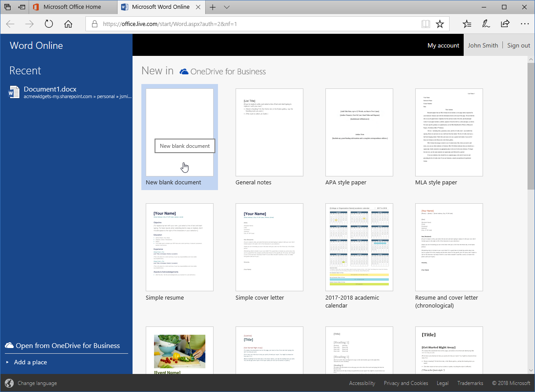Expand the Add a place option
Viewport: 535px width, 392px height.
click(7, 362)
